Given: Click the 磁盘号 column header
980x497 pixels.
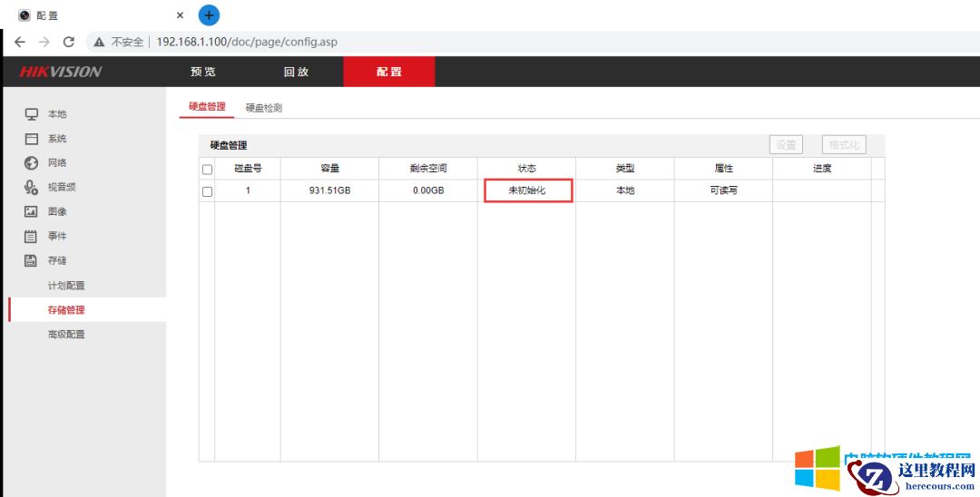Looking at the screenshot, I should click(248, 169).
